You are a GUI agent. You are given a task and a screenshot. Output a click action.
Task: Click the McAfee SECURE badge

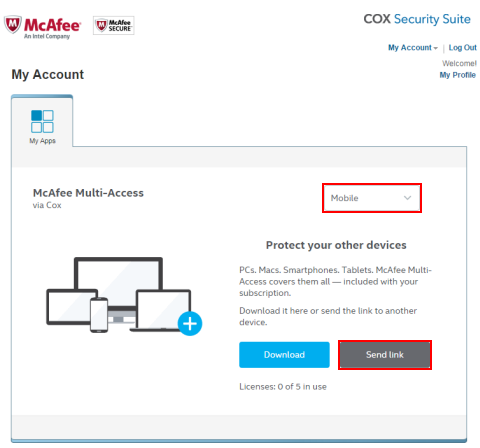click(114, 25)
